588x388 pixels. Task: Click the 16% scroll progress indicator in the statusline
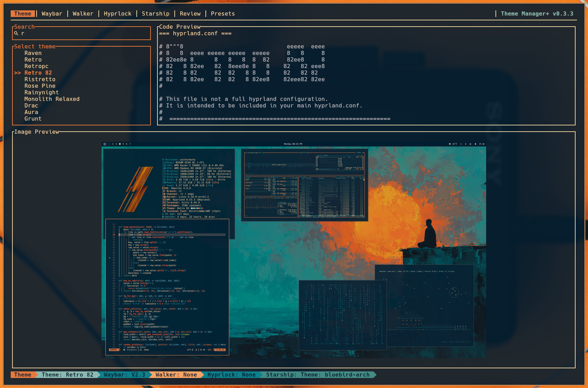tap(210, 350)
